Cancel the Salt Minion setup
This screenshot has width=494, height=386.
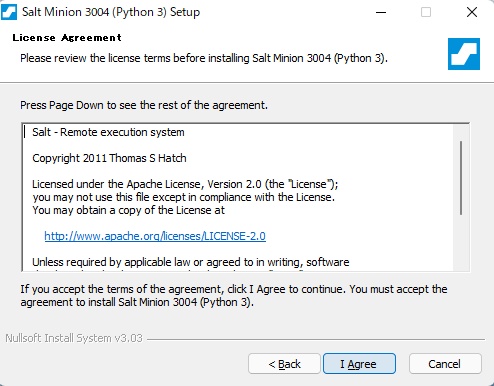pyautogui.click(x=445, y=364)
